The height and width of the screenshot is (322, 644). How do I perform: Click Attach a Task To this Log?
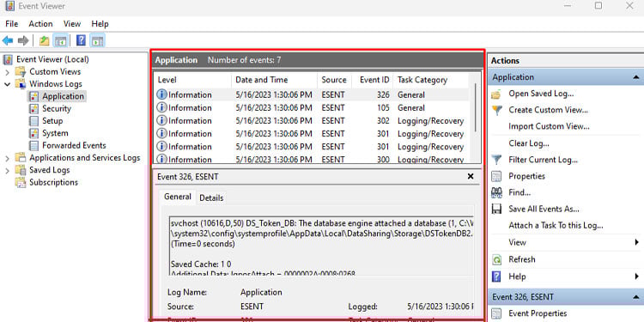point(556,226)
